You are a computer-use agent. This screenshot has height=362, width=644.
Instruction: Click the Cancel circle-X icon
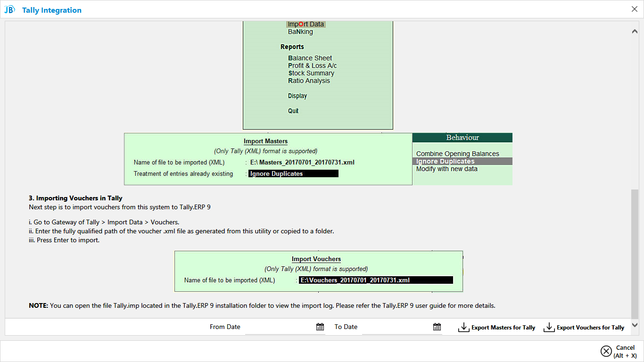[606, 351]
